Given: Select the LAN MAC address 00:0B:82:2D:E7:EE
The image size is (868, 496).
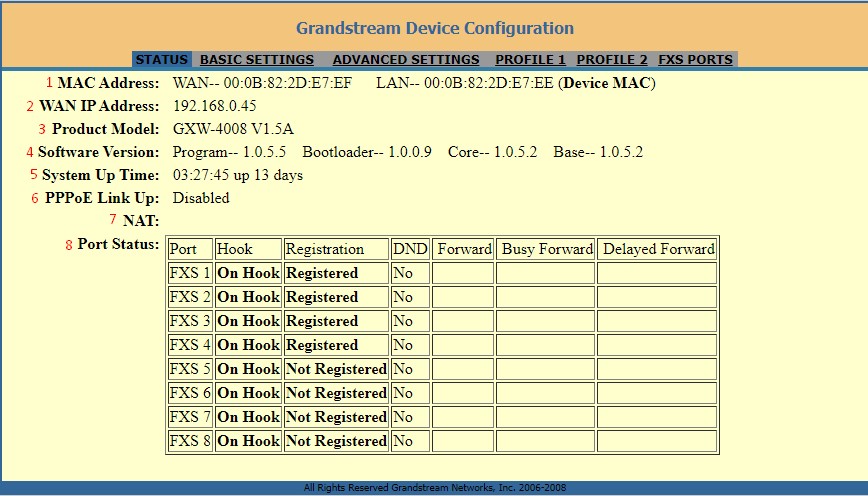Looking at the screenshot, I should pos(489,83).
